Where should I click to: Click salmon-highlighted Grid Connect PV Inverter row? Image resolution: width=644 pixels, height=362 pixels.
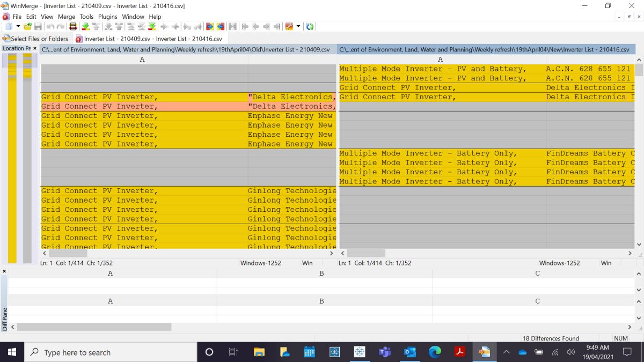point(188,106)
